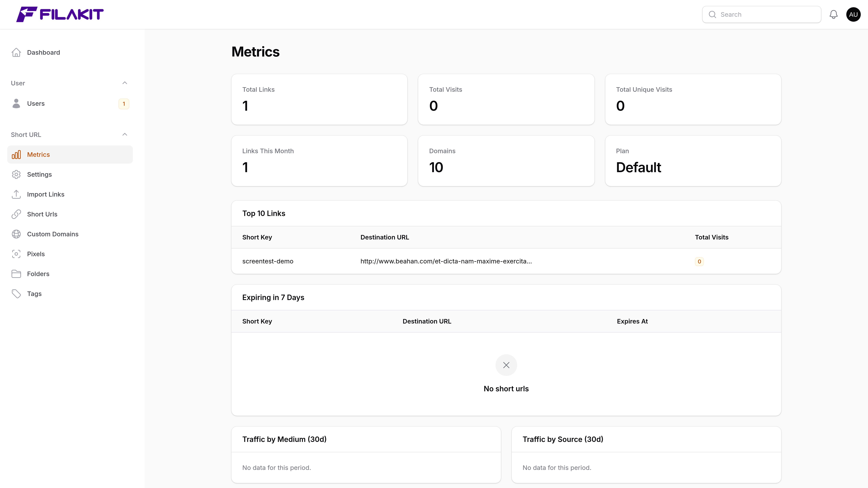Click Short Key header in Expiring table

pos(257,322)
